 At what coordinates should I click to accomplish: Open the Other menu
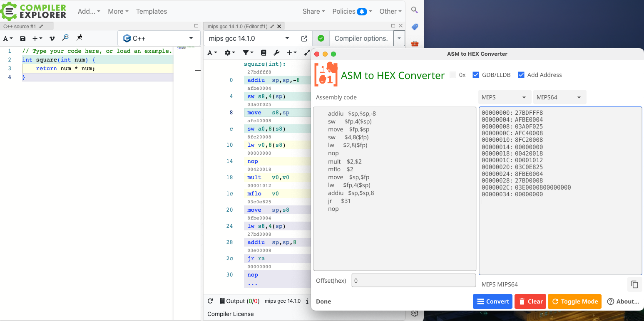(390, 11)
